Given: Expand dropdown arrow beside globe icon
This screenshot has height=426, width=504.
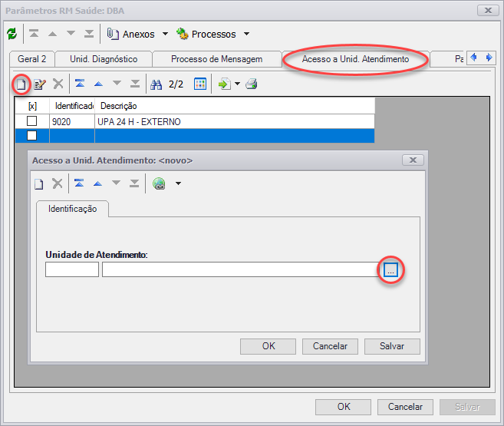Looking at the screenshot, I should click(x=179, y=183).
